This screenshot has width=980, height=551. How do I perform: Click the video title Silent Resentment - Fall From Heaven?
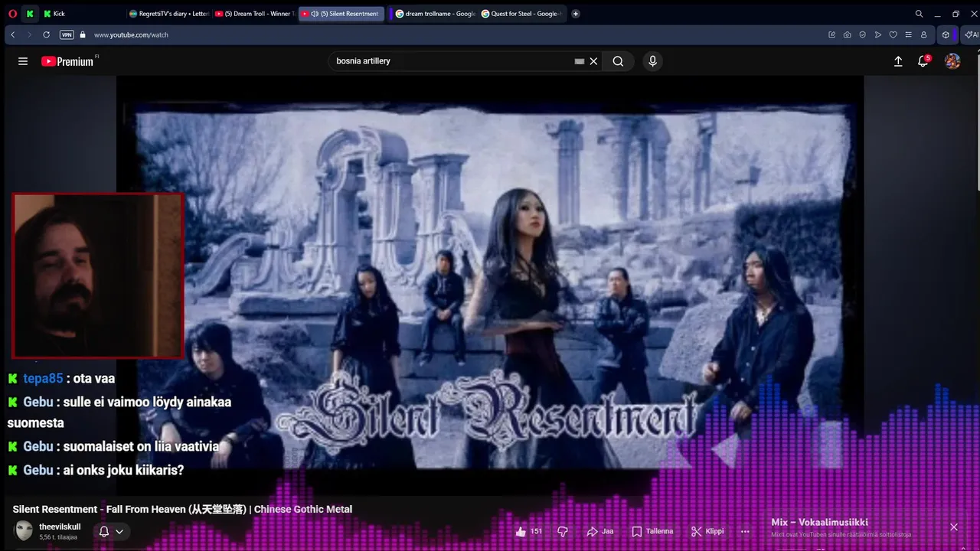coord(182,509)
